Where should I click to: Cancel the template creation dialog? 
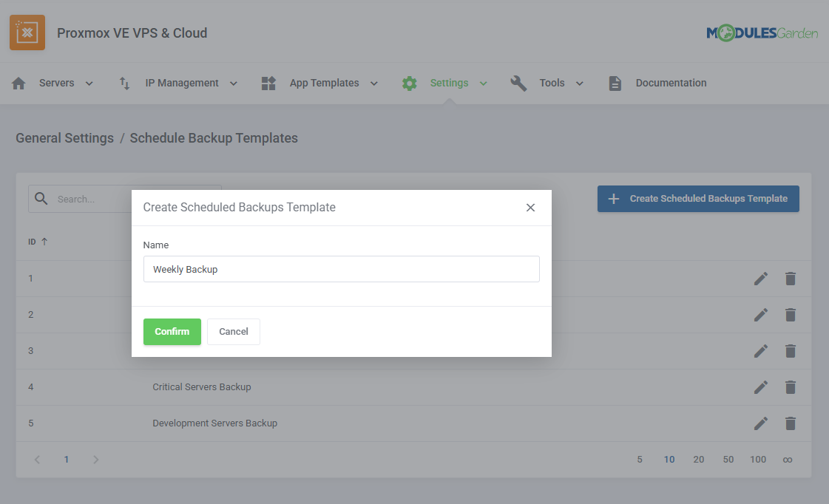[x=233, y=332]
